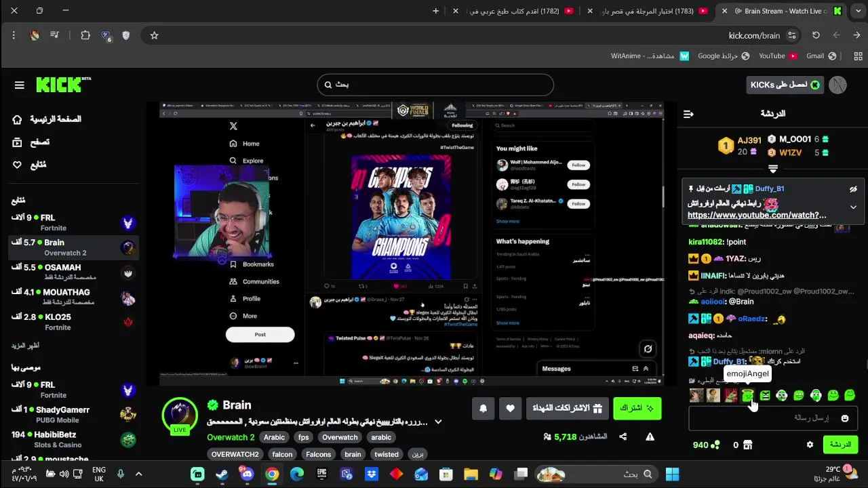Open the browser three-dot menu

point(14,35)
